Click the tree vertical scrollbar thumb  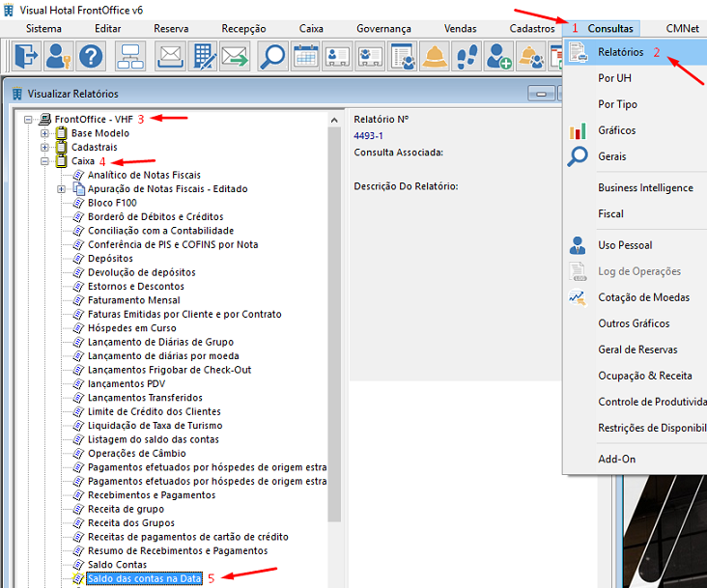coord(334,324)
